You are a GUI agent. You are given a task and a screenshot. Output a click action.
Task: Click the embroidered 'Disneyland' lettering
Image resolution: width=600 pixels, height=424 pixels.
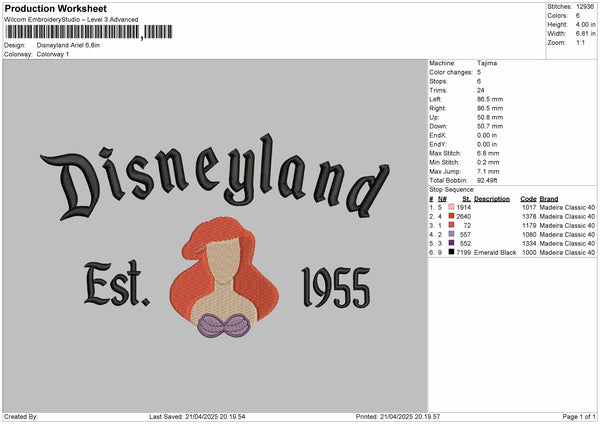(215, 177)
